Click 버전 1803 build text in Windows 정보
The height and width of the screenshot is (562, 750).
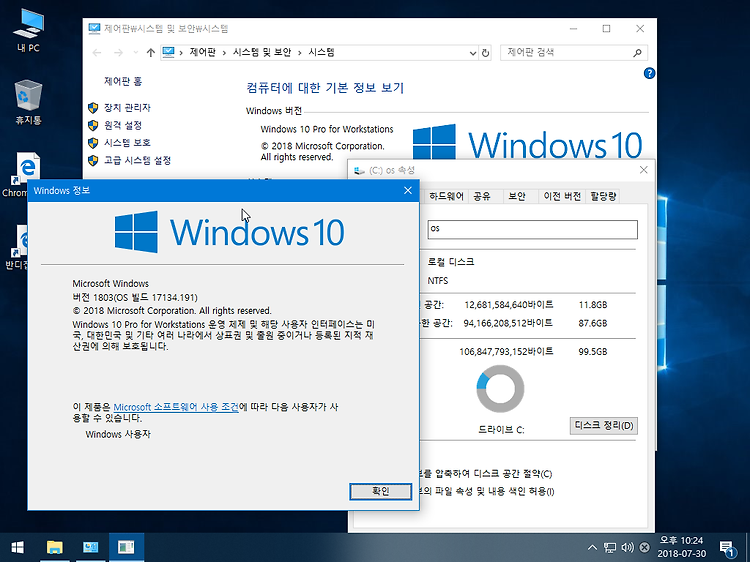point(135,298)
